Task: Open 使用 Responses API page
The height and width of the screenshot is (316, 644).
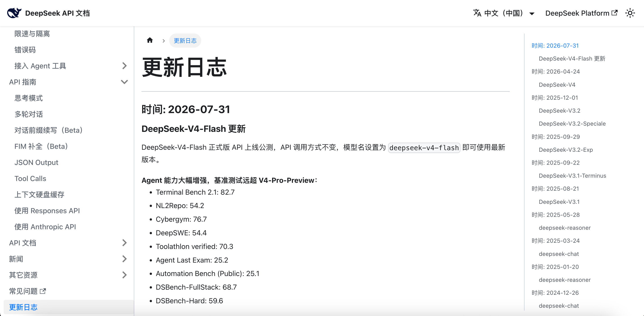Action: [47, 211]
